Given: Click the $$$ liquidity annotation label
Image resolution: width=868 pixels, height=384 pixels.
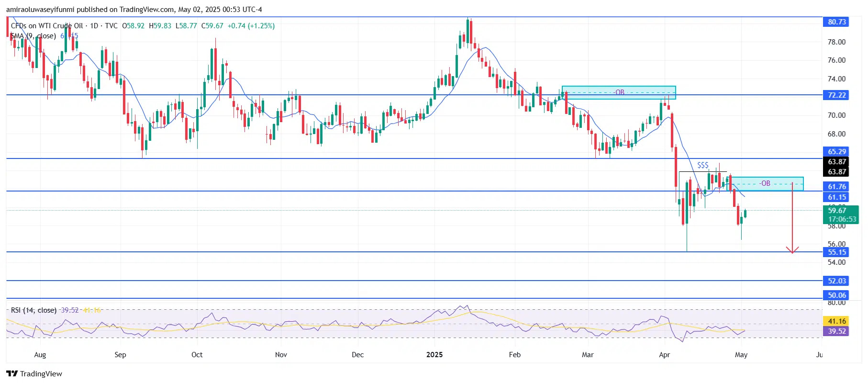Looking at the screenshot, I should [702, 165].
